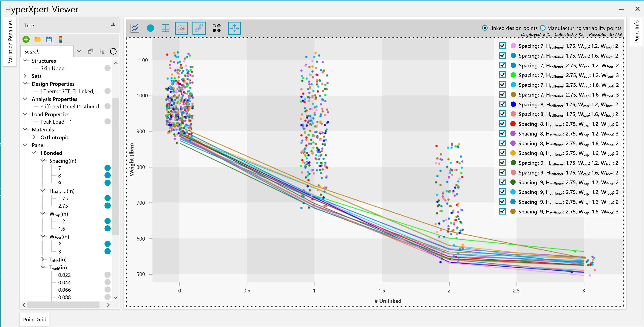Screen dimensions: 644x327
Task: Open the Point Grid tab
Action: 35,320
